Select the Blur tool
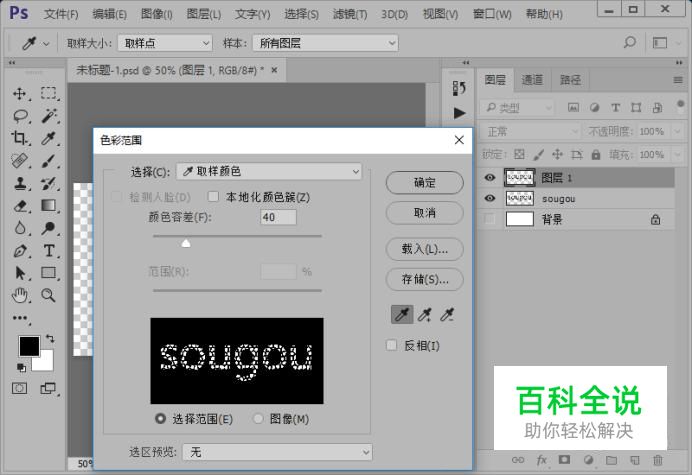 pyautogui.click(x=19, y=228)
